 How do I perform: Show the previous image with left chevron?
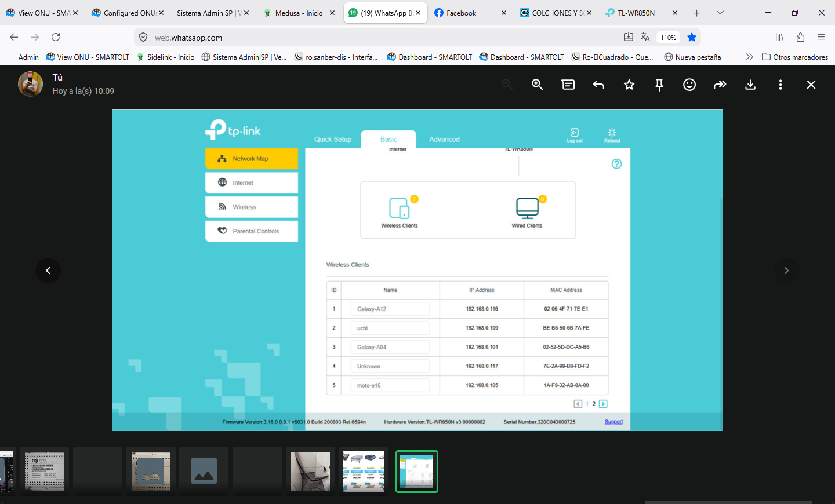pyautogui.click(x=48, y=271)
